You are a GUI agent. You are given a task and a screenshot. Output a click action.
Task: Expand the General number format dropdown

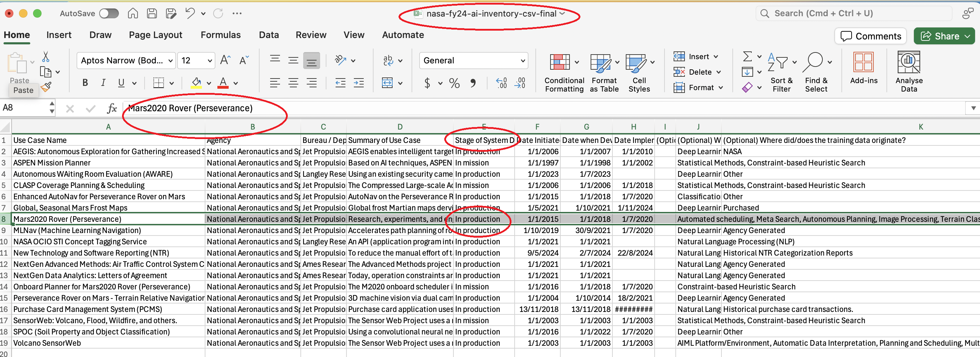(x=523, y=61)
